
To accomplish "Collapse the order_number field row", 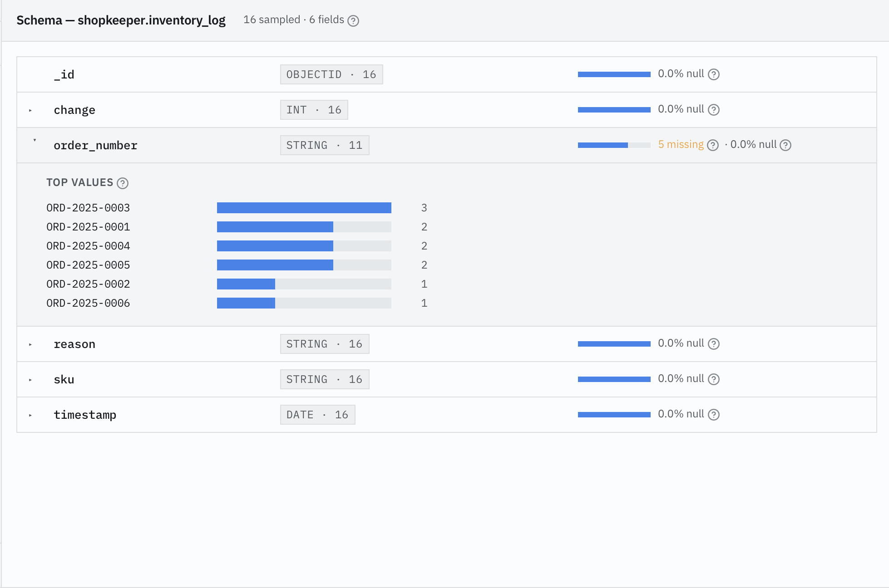I will coord(35,140).
